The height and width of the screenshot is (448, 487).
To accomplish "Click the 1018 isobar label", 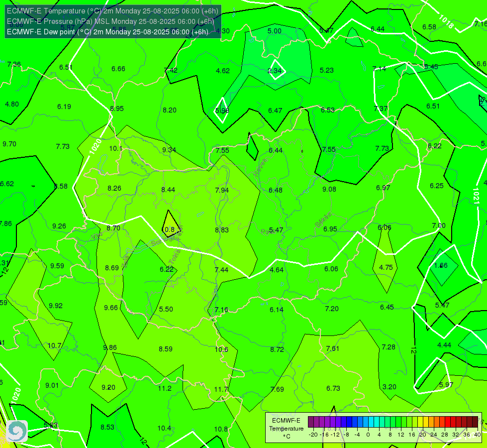I will (x=446, y=21).
